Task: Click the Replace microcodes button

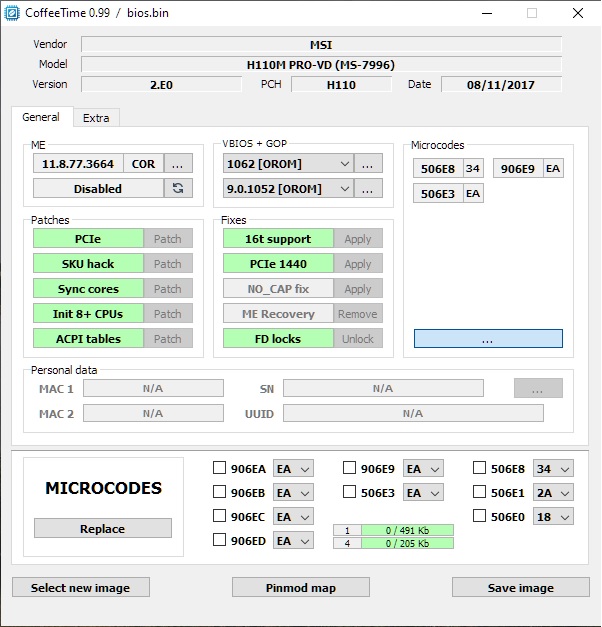Action: click(x=103, y=528)
